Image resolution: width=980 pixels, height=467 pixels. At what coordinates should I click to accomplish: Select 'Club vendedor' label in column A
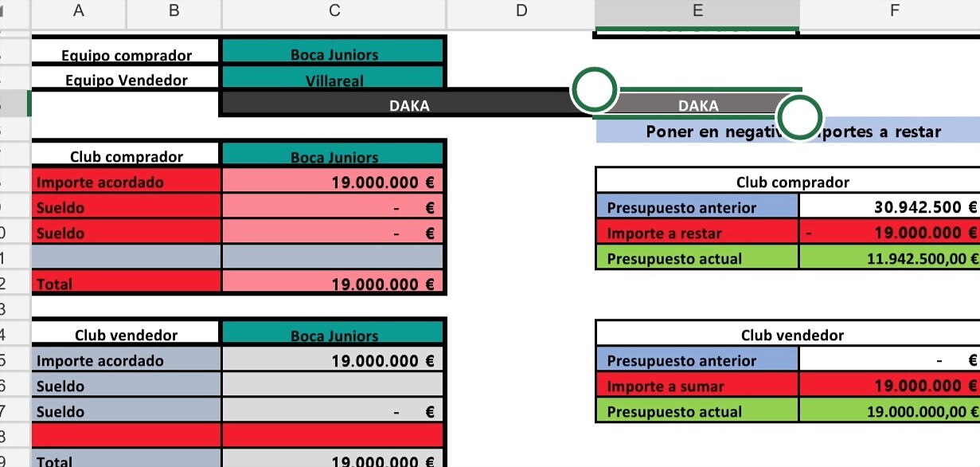(x=127, y=334)
